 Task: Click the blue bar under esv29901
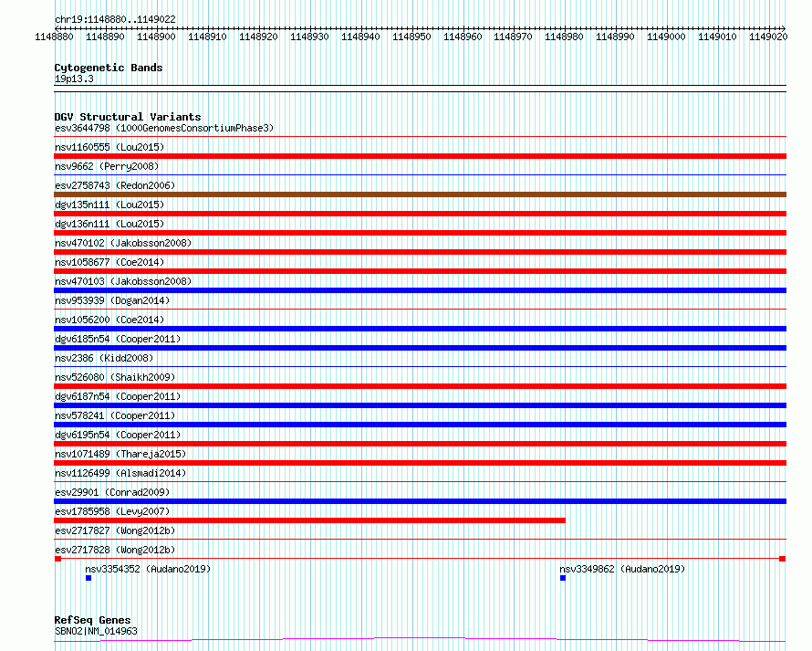coord(420,501)
